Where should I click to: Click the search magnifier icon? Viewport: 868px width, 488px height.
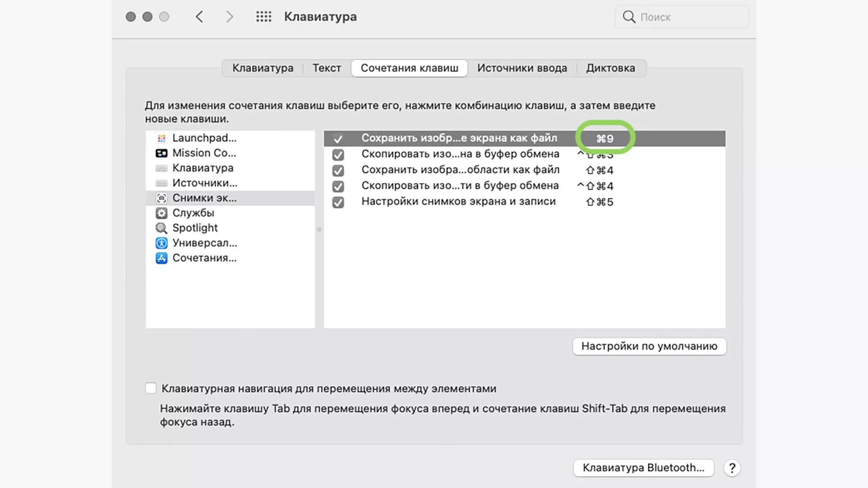(x=629, y=17)
